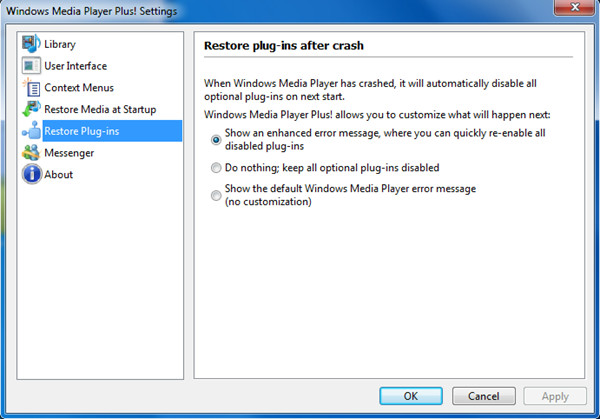Close the Settings dialog window
This screenshot has width=600, height=419.
tap(574, 7)
